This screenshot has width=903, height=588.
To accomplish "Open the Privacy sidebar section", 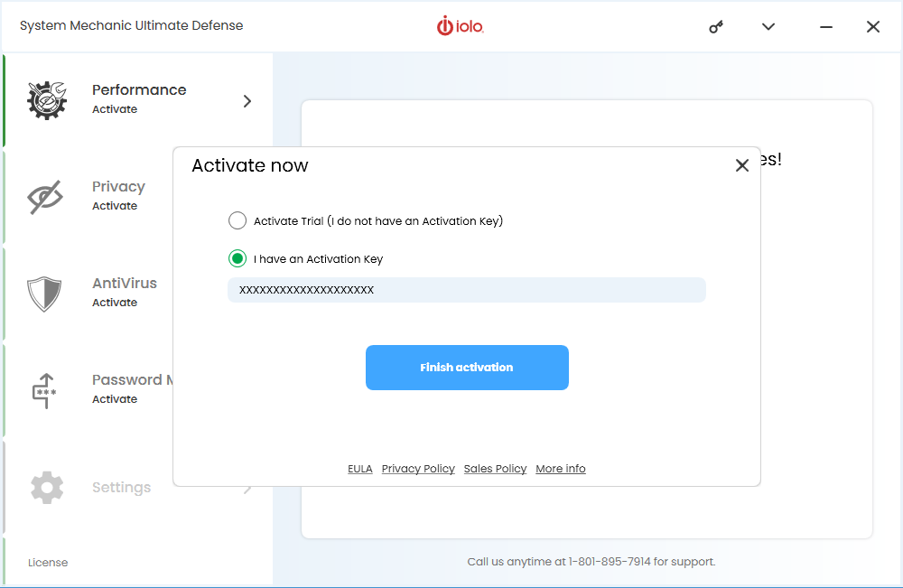I will [89, 197].
